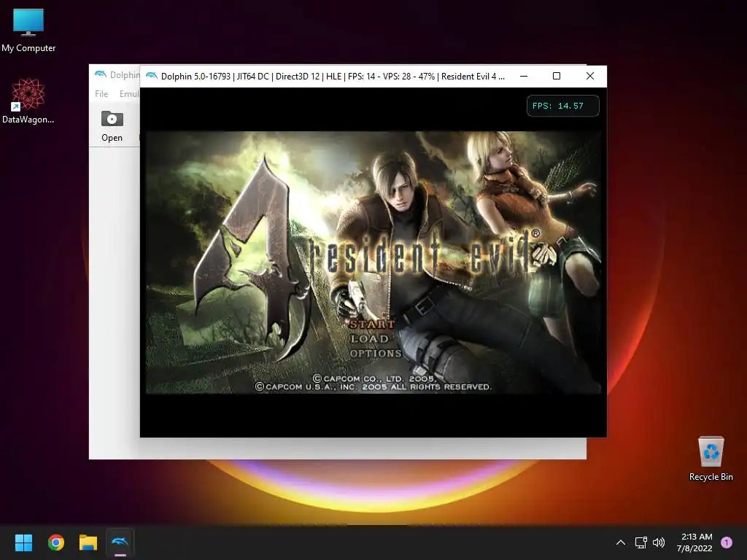Select LOAD on the Resident Evil 4 menu

(x=370, y=338)
